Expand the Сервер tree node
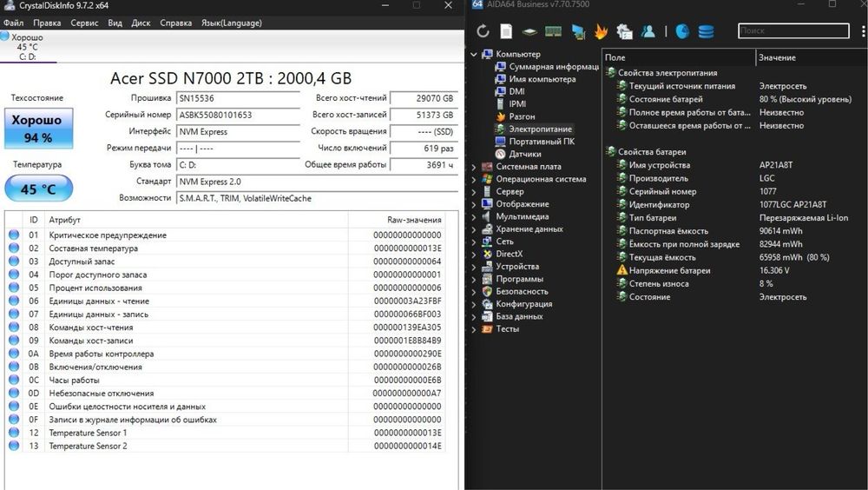The image size is (868, 490). 474,192
